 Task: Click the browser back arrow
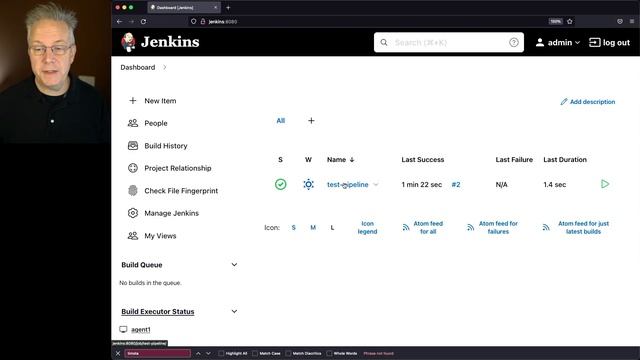click(x=119, y=21)
